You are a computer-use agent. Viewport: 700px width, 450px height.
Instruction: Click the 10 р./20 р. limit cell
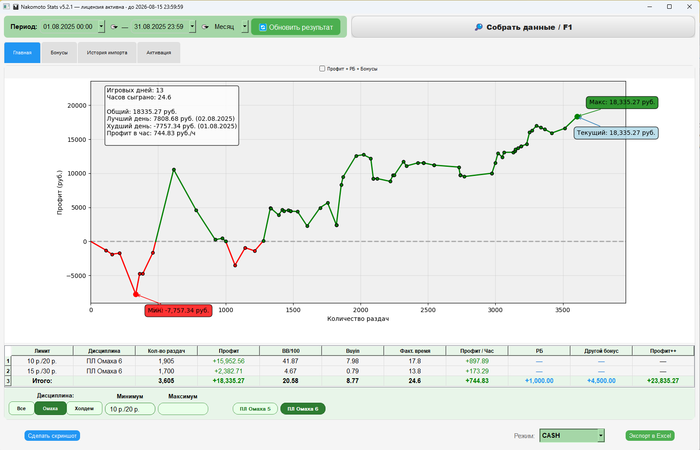click(42, 361)
